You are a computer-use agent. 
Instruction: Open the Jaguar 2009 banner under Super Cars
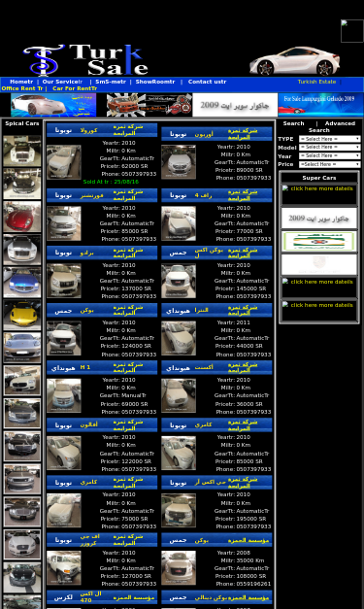(x=319, y=219)
